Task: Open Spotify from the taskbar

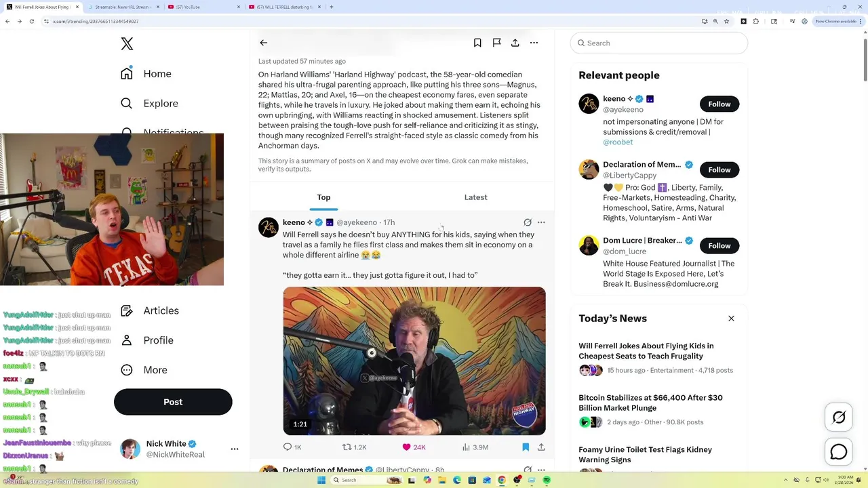Action: point(547,480)
